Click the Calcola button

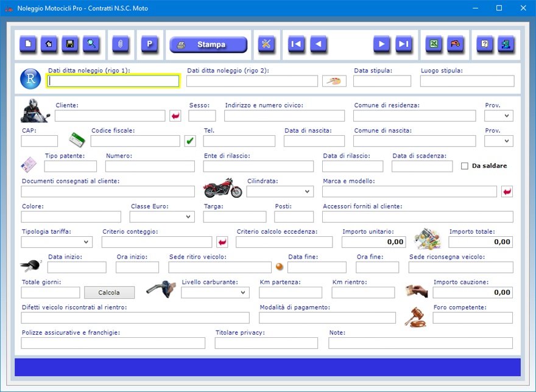coord(110,293)
